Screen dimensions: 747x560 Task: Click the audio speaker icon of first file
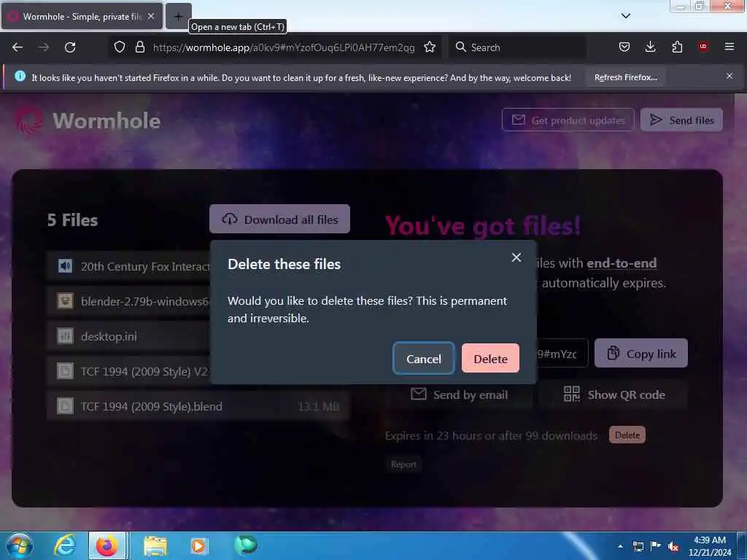(x=65, y=266)
